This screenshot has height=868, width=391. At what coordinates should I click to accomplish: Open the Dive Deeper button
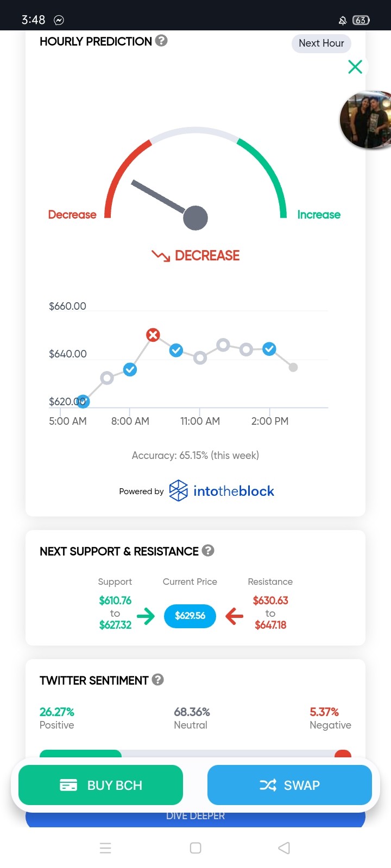tap(195, 816)
